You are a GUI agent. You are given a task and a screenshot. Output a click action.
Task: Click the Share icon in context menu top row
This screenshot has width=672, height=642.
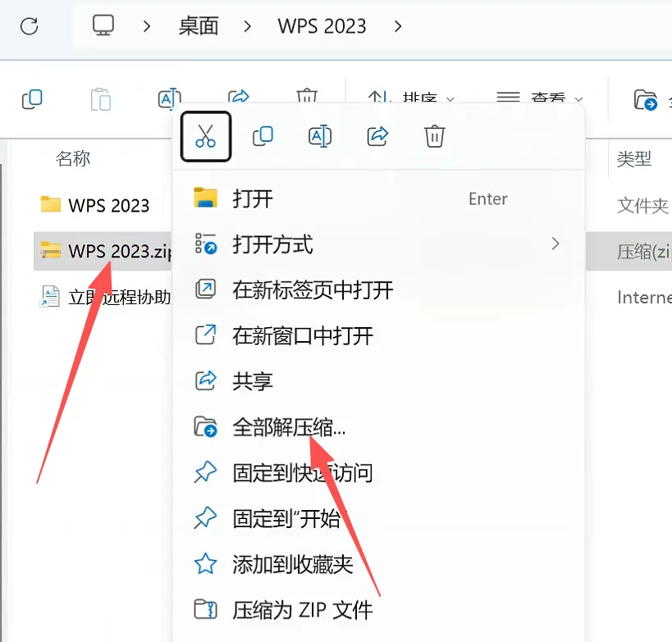377,136
